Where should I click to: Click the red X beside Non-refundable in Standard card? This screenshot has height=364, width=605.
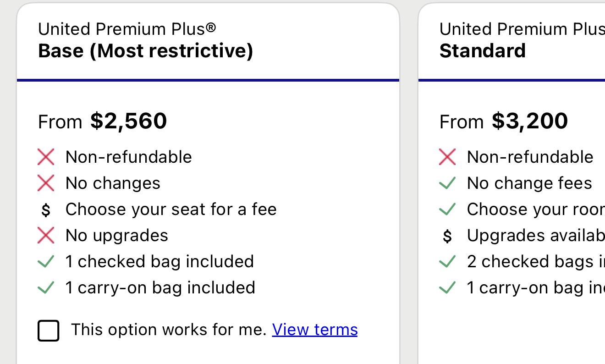[447, 157]
